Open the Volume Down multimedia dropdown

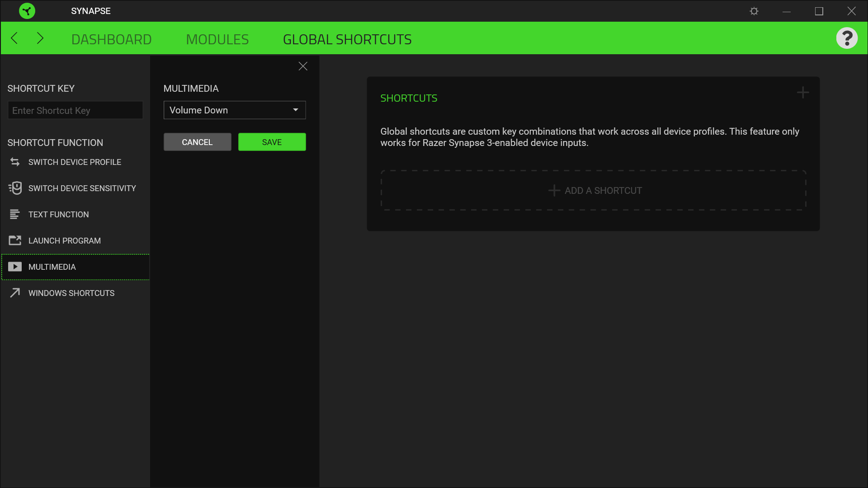(235, 110)
